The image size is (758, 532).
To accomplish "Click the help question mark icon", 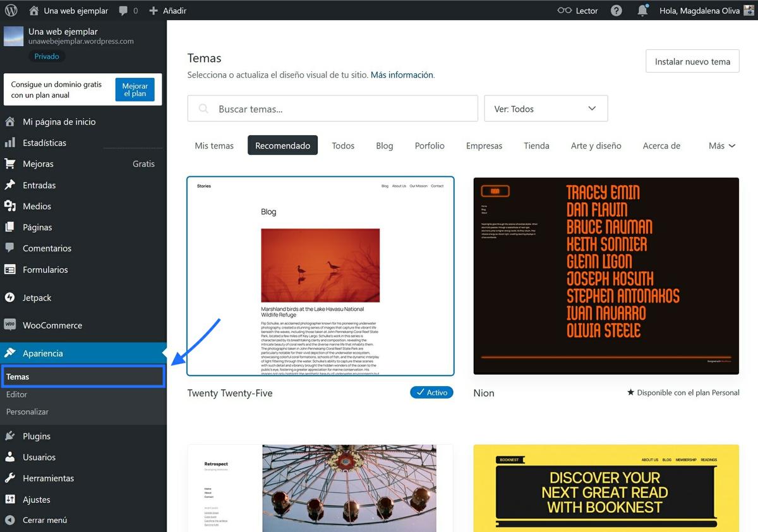I will tap(616, 10).
